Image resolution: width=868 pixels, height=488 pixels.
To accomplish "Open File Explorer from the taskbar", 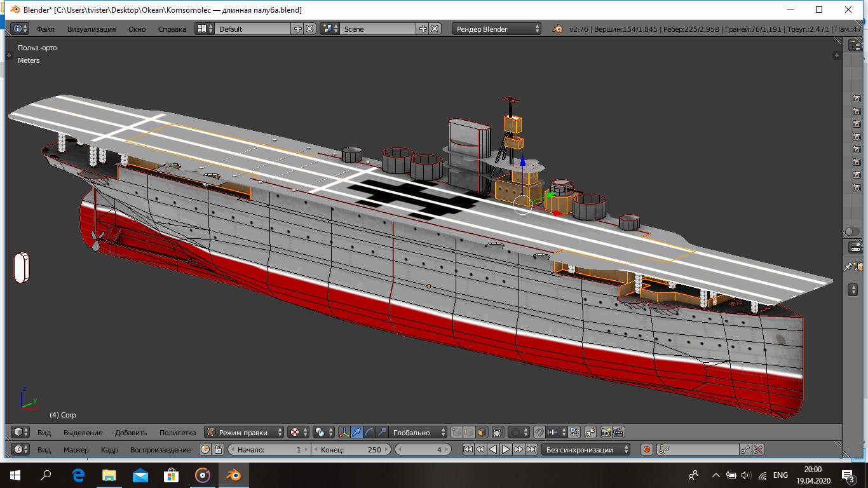I will point(109,475).
